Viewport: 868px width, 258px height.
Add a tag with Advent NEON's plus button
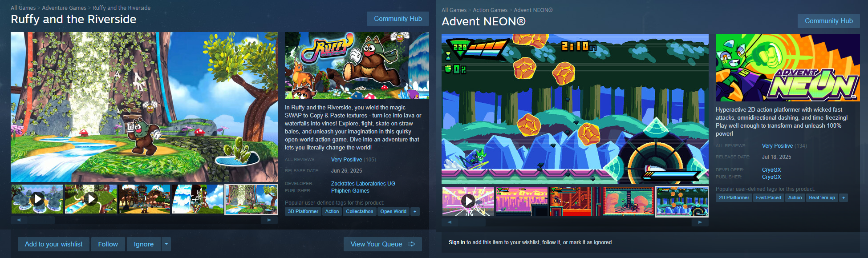(844, 198)
